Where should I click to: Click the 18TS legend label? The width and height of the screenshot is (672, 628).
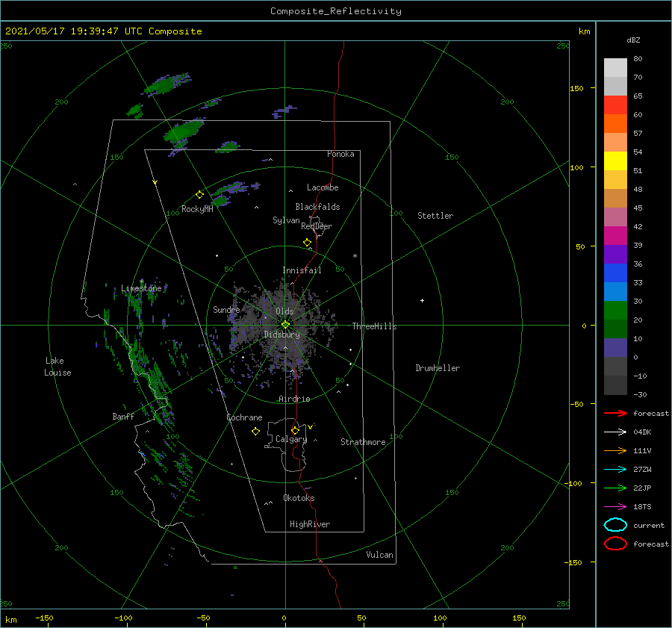point(642,506)
